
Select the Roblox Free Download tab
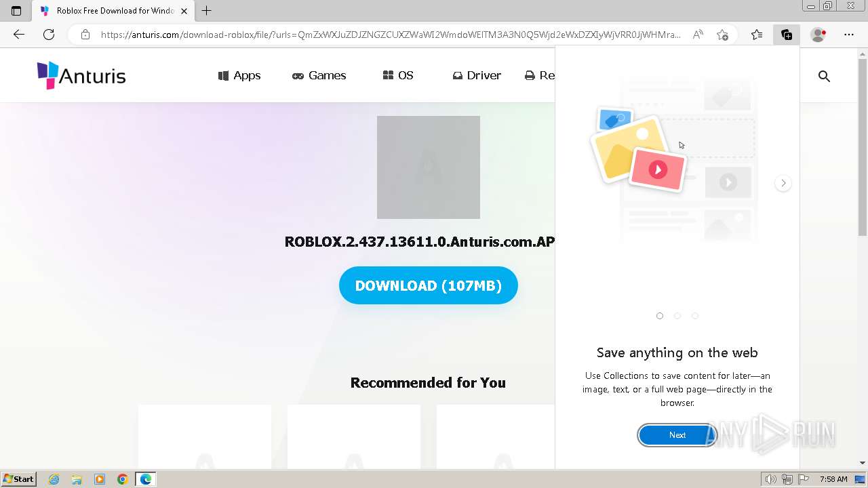pyautogui.click(x=113, y=11)
